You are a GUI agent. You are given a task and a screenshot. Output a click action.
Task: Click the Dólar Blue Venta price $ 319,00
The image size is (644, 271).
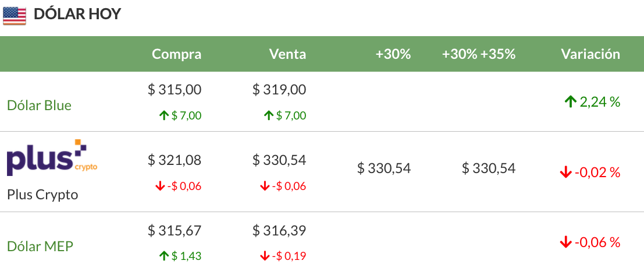(279, 90)
